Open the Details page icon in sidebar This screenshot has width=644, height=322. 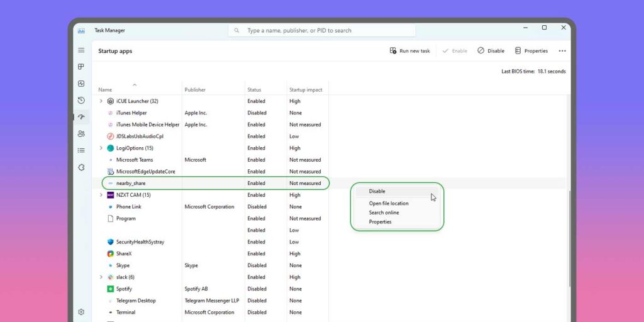(x=81, y=150)
